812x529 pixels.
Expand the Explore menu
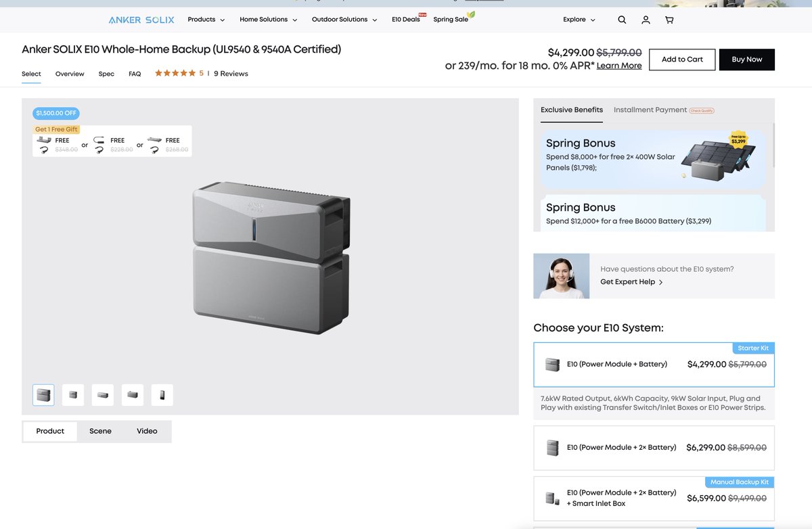point(579,20)
